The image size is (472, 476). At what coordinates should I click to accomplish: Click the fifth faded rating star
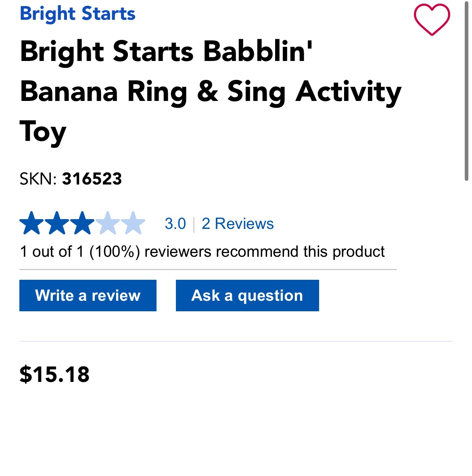coord(133,223)
